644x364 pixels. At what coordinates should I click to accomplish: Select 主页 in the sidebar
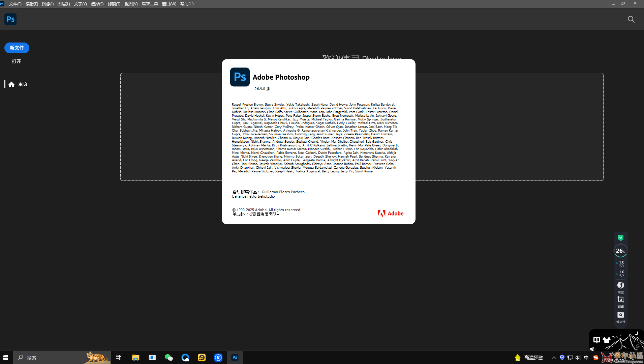point(23,84)
